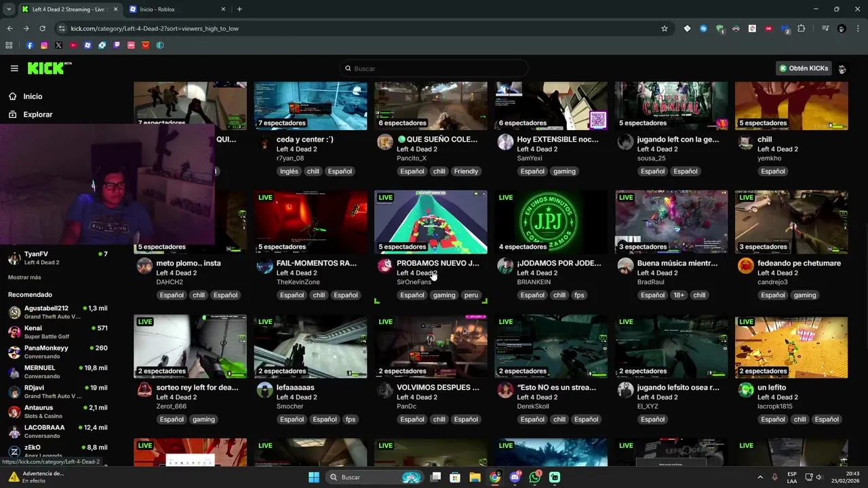868x488 pixels.
Task: Select the Inglés tag under r7yan_08
Action: 289,171
